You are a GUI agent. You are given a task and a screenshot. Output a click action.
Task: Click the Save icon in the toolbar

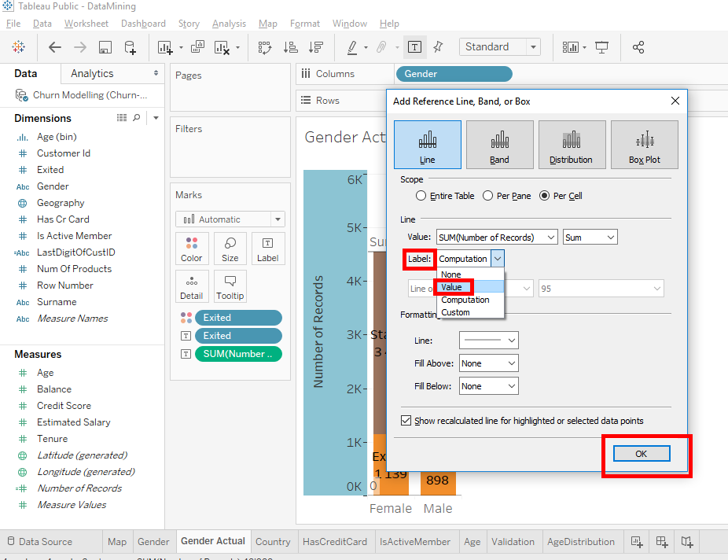coord(105,47)
